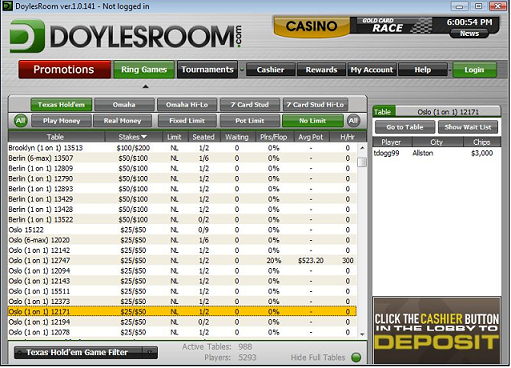Toggle the Pot Limit filter
Image resolution: width=511 pixels, height=368 pixels.
(250, 121)
